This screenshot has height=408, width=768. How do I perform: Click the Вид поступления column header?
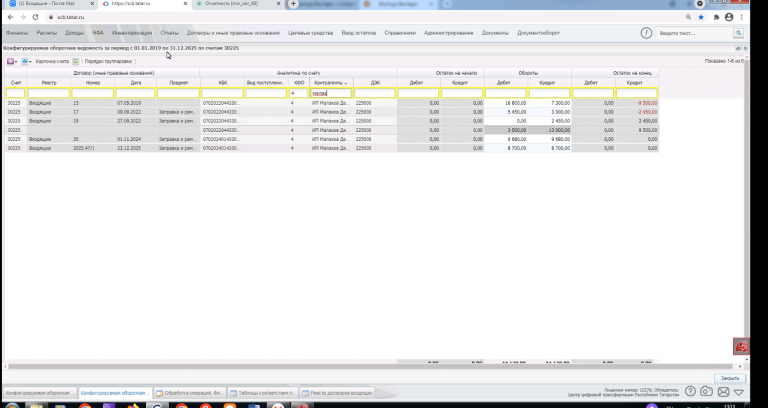click(x=266, y=83)
